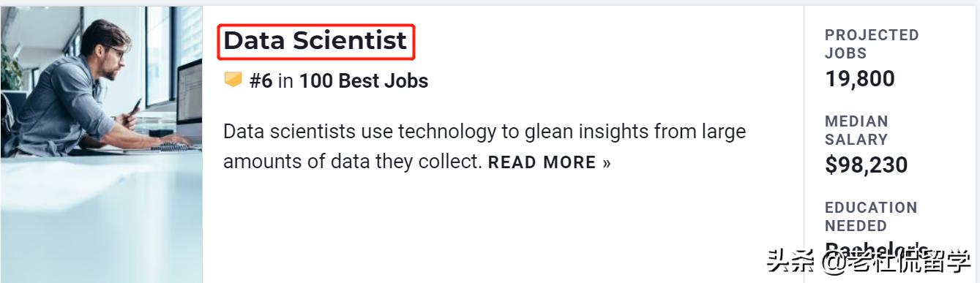This screenshot has width=980, height=283.
Task: Select the $98,230 salary value
Action: point(867,165)
